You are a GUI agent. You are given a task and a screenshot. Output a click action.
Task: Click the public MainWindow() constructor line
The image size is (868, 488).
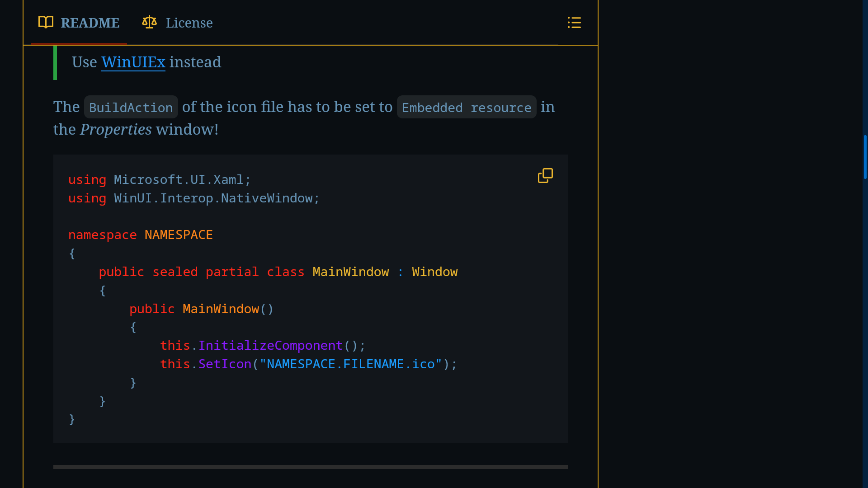(x=201, y=309)
